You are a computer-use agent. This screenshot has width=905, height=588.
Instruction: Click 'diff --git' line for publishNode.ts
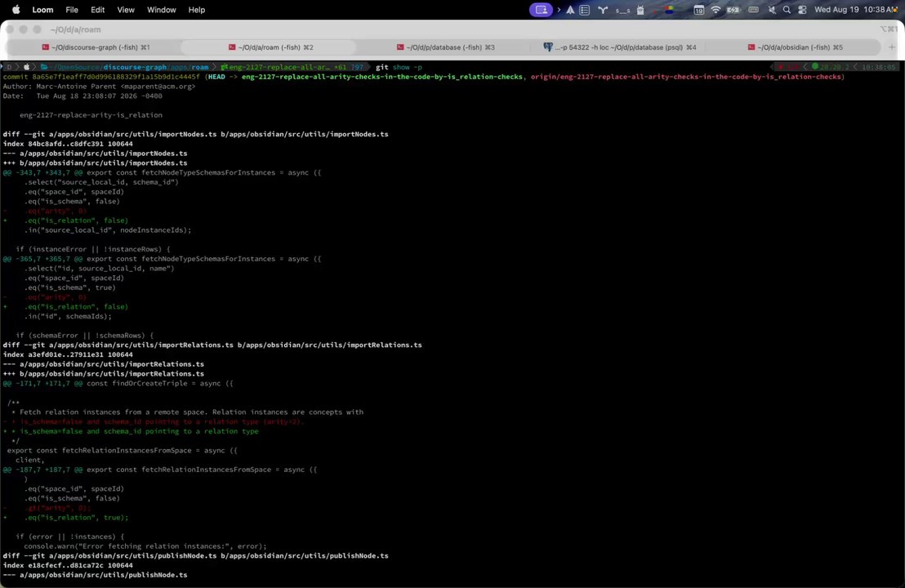tap(196, 555)
